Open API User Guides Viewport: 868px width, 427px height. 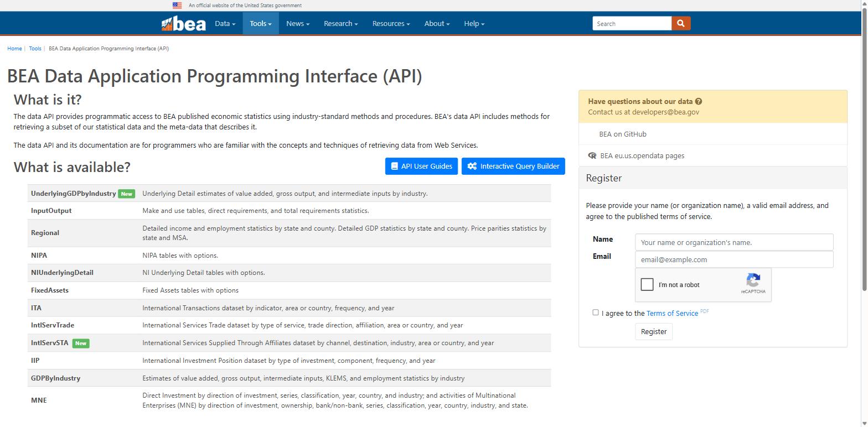pyautogui.click(x=421, y=166)
